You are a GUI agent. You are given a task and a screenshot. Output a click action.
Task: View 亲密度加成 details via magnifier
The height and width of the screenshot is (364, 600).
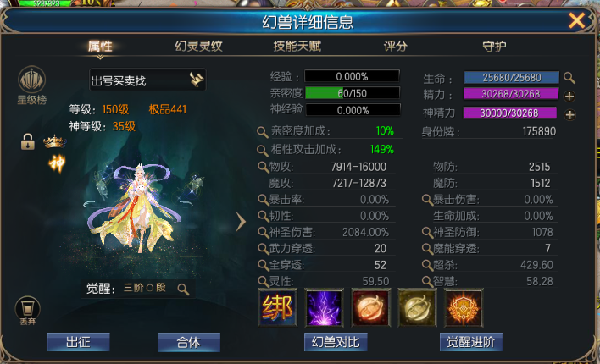(x=263, y=132)
